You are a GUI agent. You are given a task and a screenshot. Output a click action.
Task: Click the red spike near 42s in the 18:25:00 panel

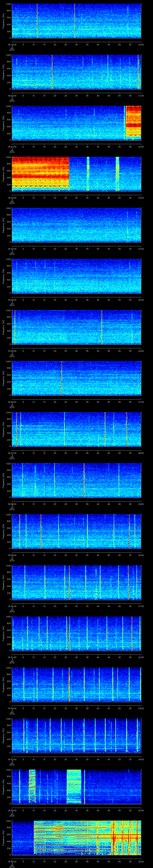coord(102,327)
